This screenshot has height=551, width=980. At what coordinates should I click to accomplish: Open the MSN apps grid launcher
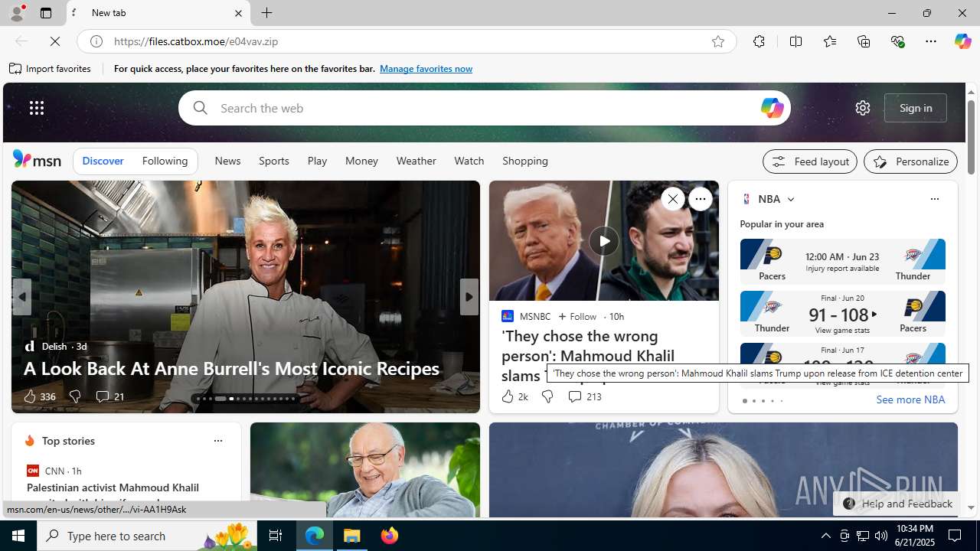(37, 108)
